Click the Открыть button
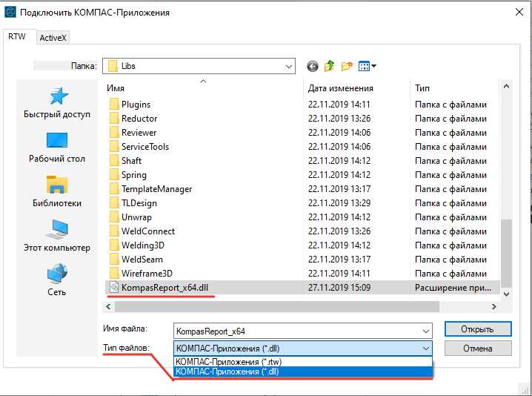532x396 pixels. 478,329
